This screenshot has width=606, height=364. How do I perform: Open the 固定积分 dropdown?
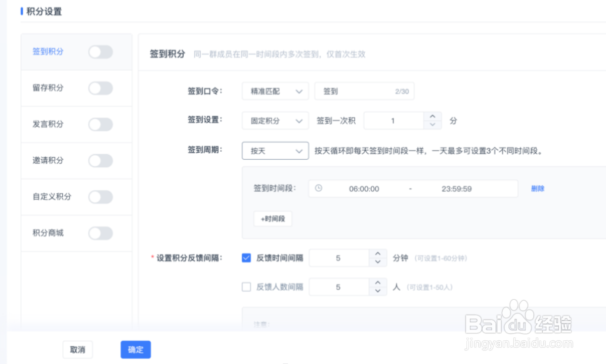pos(275,120)
